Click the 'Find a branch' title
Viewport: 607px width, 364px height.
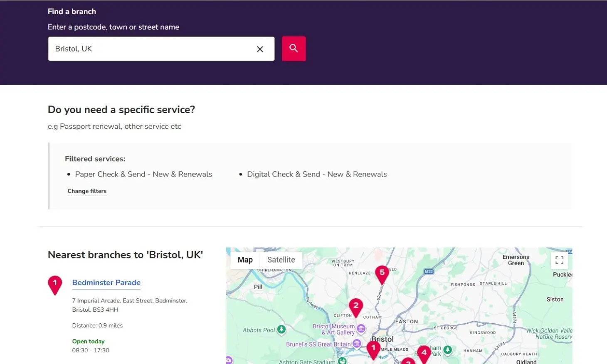72,12
